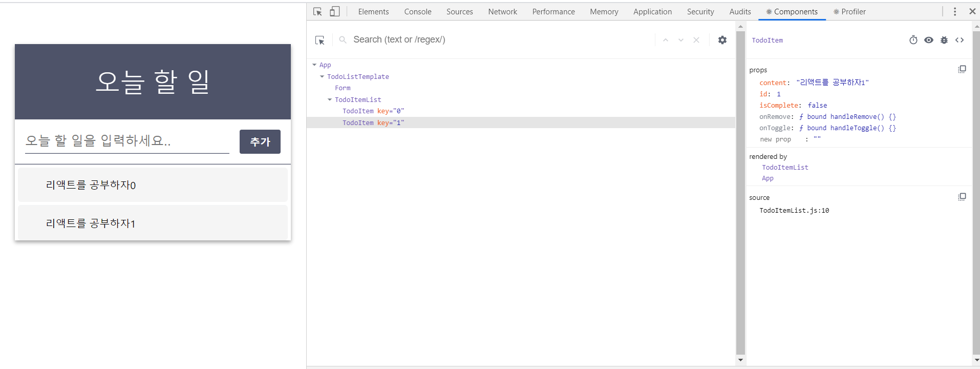Image resolution: width=980 pixels, height=369 pixels.
Task: Focus the component search field
Action: click(502, 40)
